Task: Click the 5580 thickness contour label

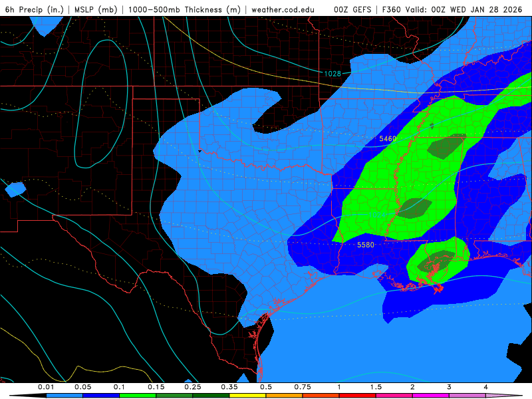Action: pyautogui.click(x=366, y=245)
